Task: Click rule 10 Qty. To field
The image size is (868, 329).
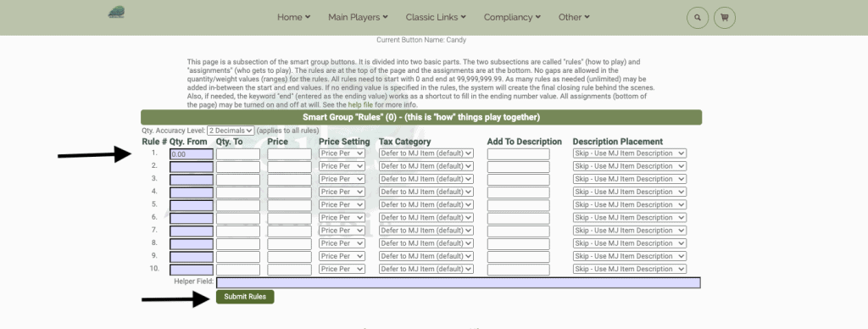Action: [x=238, y=270]
